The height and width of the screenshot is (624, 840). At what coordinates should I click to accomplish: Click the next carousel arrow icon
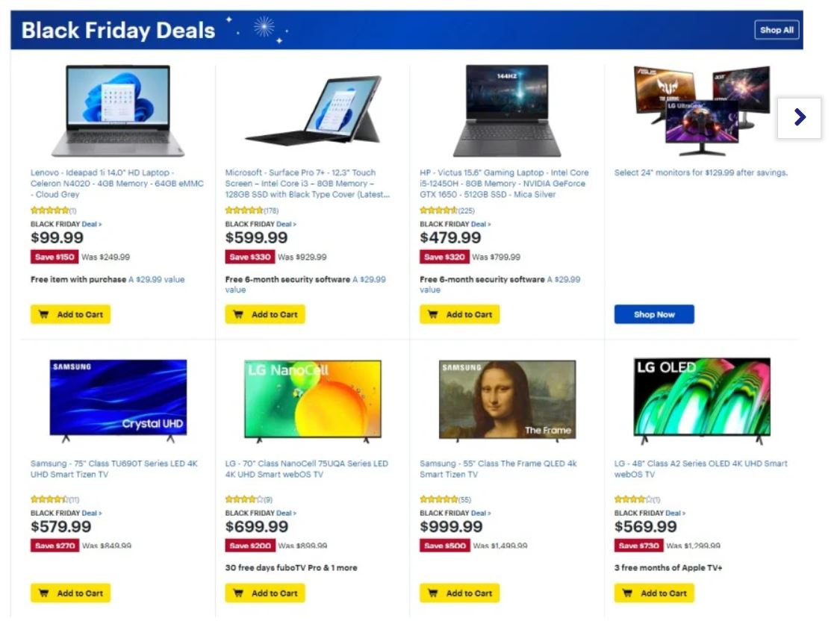tap(799, 117)
